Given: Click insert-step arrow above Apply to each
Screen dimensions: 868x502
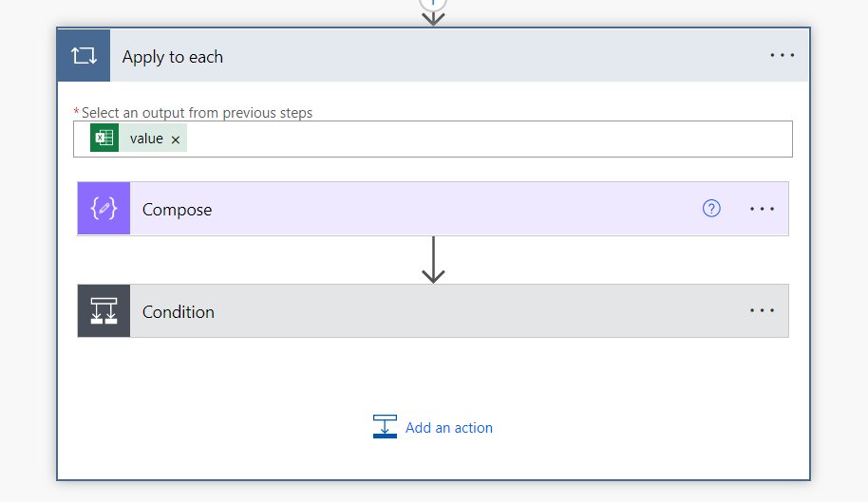Looking at the screenshot, I should [433, 12].
